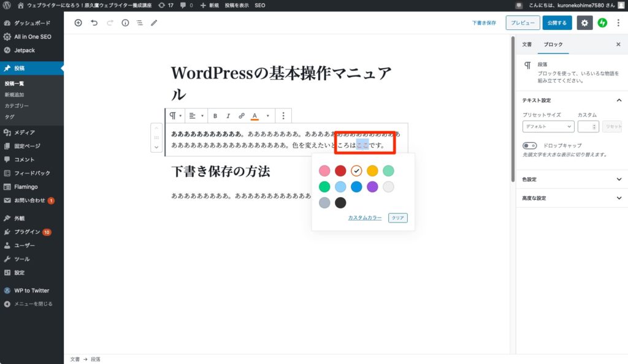Switch to the Block tab

[x=553, y=44]
